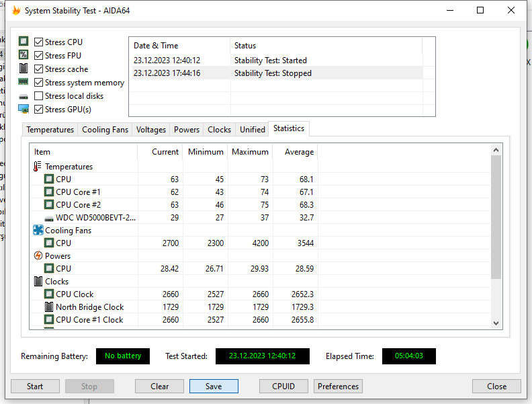Click the Date & Time log column header
This screenshot has height=404, width=532.
(179, 46)
